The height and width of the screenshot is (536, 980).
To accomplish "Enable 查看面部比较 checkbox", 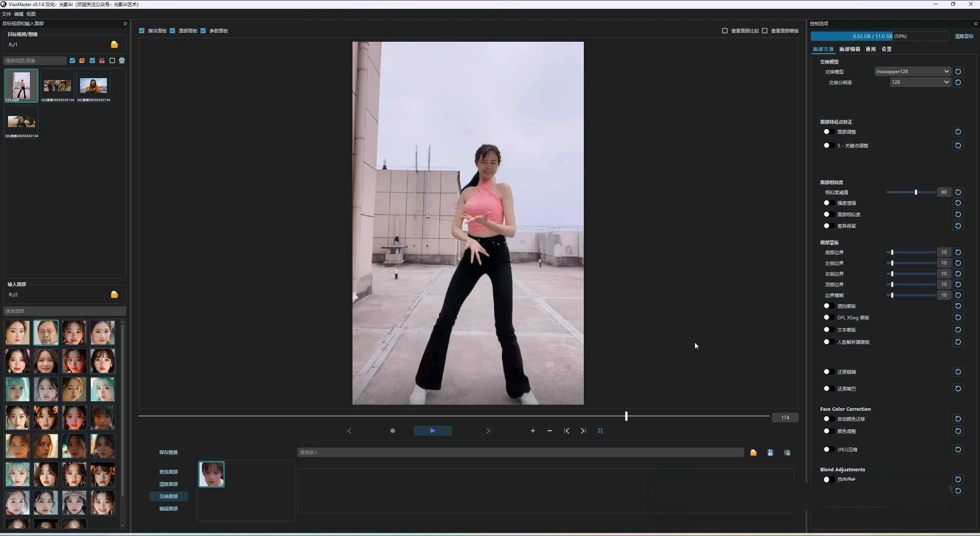I will [724, 31].
